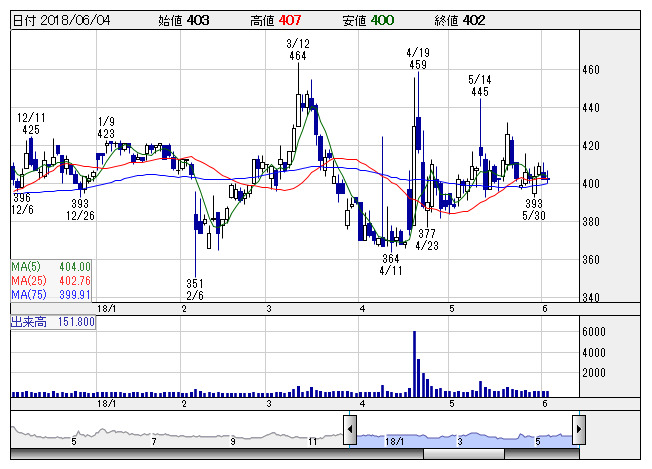The image size is (652, 469).
Task: Click the 始値 403 opening price
Action: pos(184,20)
